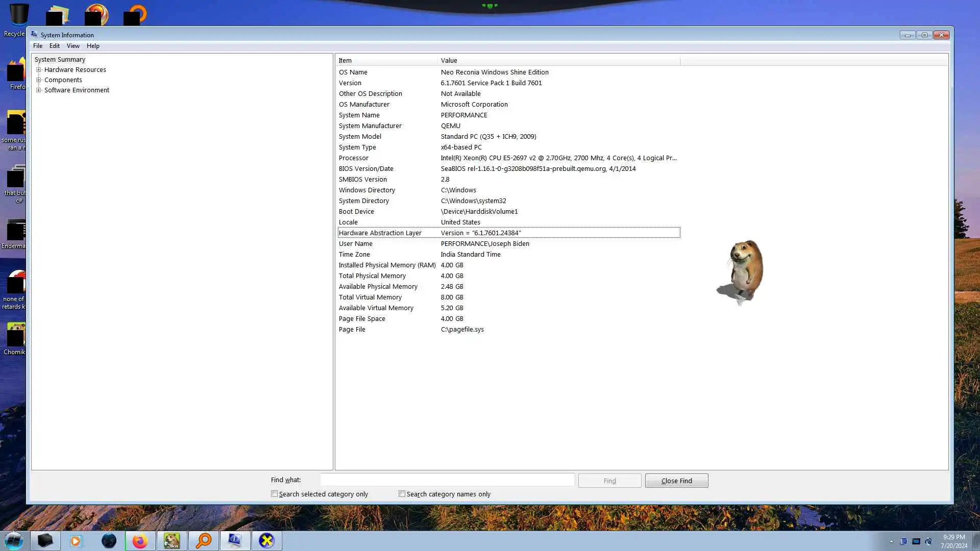Open the DirectX yellow X taskbar icon
The width and height of the screenshot is (980, 551).
[266, 541]
